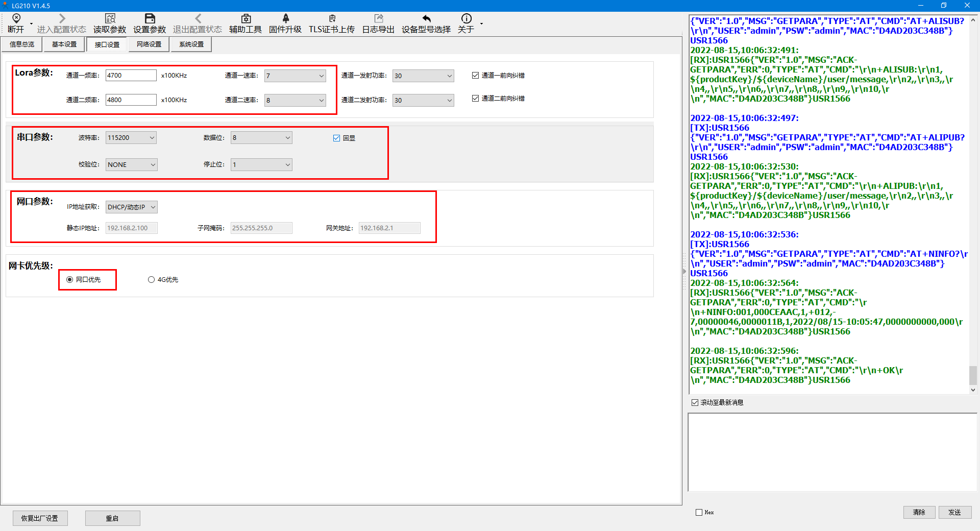Open the 固件升级 firmware upgrade icon
Image resolution: width=980 pixels, height=531 pixels.
coord(285,19)
